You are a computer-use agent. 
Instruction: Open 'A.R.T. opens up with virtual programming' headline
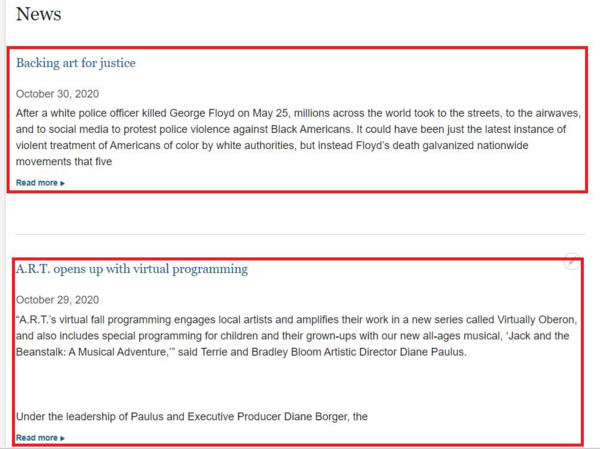click(132, 269)
